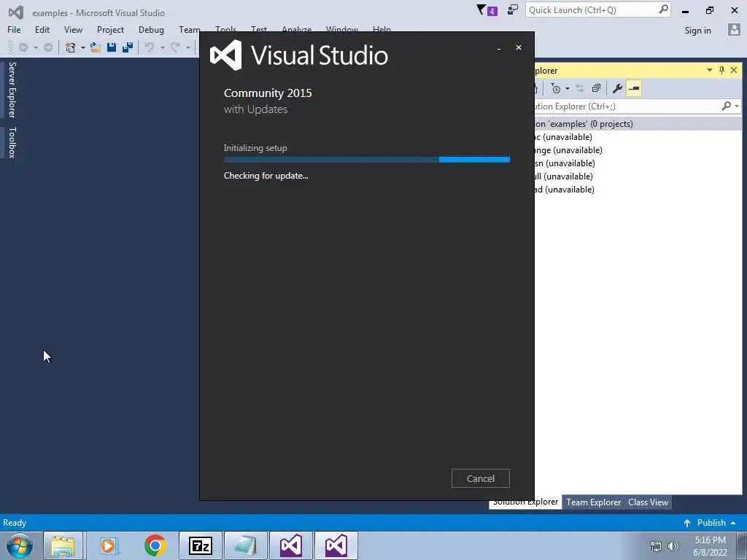
Task: Click the Initializing setup progress bar
Action: point(367,160)
